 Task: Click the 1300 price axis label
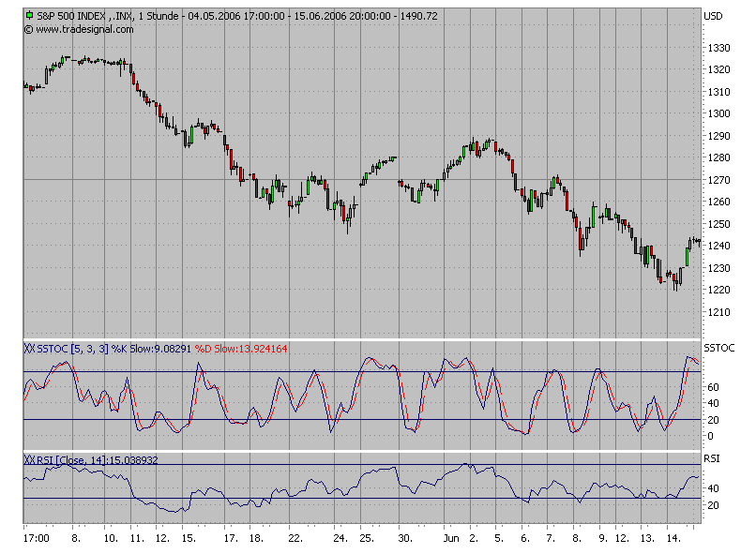click(718, 113)
